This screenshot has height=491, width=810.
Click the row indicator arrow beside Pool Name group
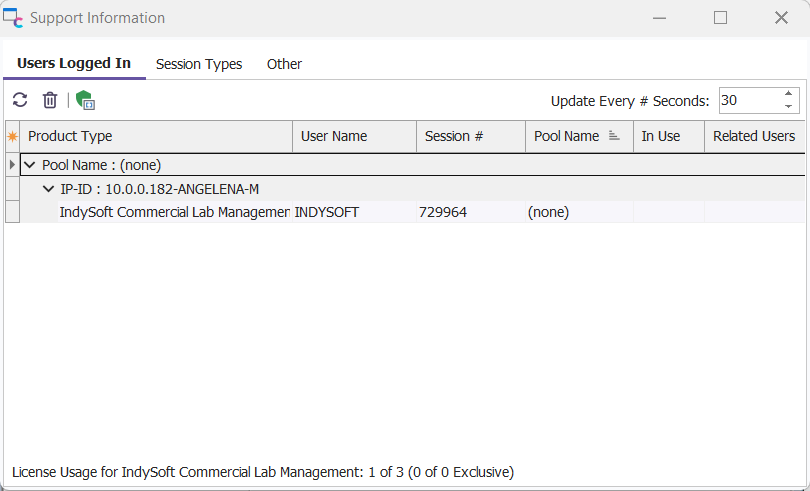coord(12,165)
